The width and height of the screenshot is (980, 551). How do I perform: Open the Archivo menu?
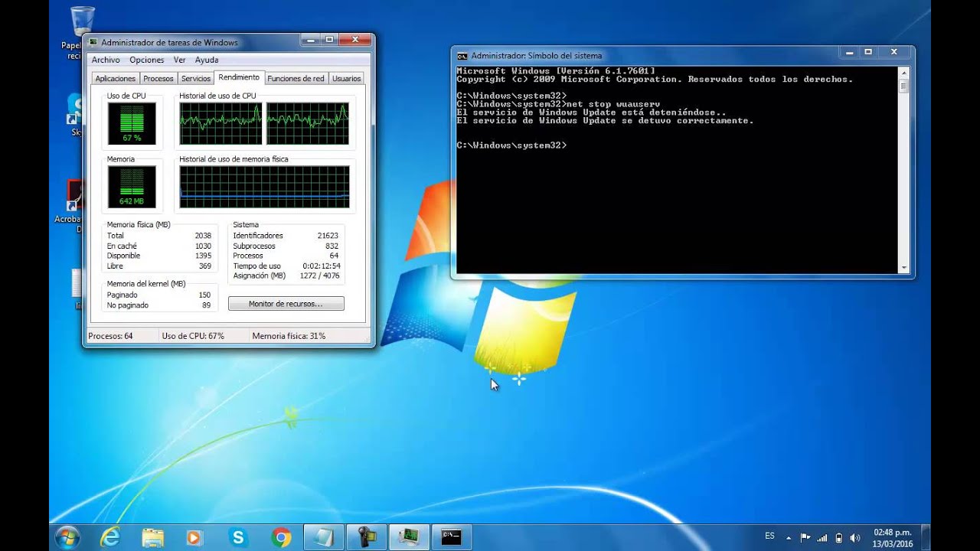point(106,60)
